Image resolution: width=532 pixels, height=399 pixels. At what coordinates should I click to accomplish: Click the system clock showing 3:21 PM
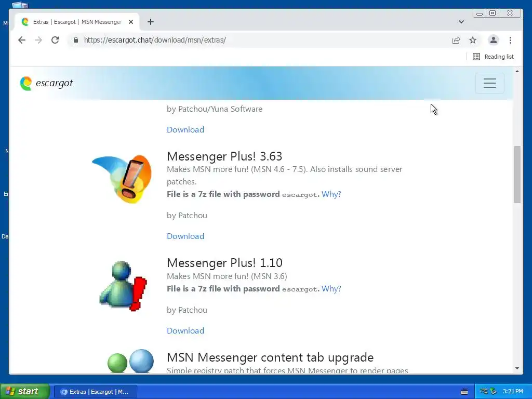tap(513, 392)
